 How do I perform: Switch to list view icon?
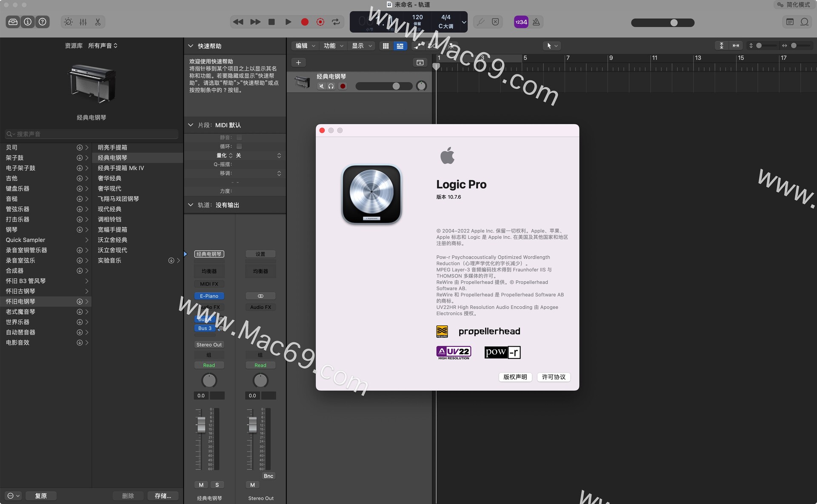pyautogui.click(x=400, y=46)
